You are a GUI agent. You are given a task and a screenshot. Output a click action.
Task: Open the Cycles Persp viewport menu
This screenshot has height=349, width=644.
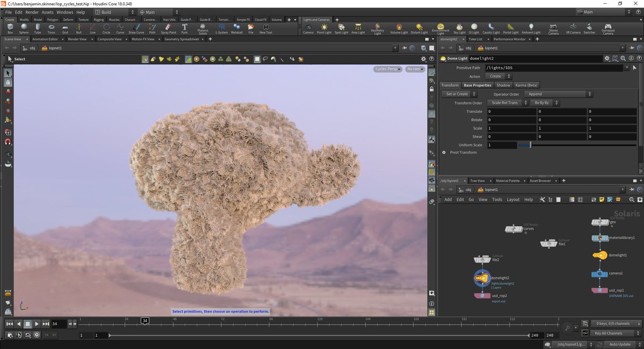[388, 69]
